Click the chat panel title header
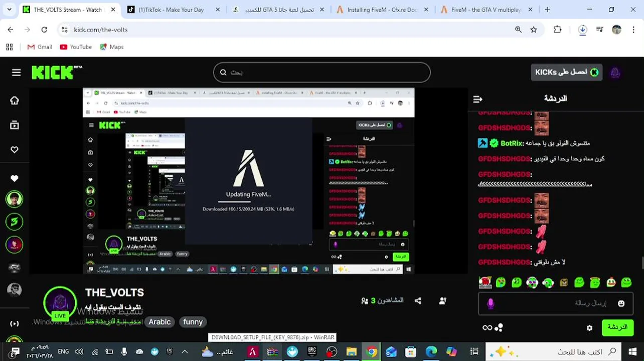The height and width of the screenshot is (361, 644). (x=555, y=99)
